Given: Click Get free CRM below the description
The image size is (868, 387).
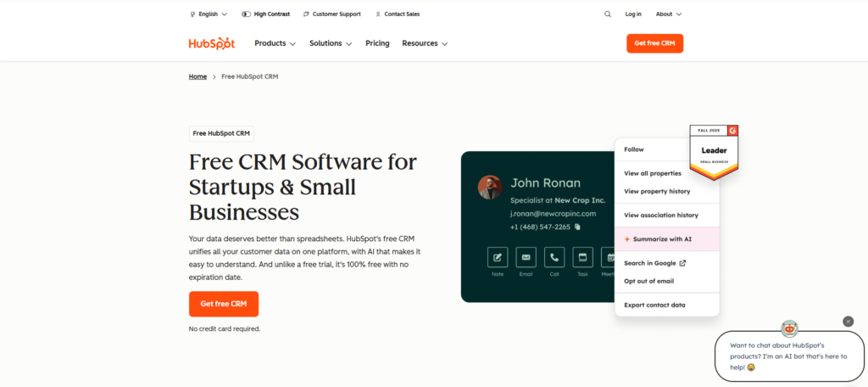Looking at the screenshot, I should click(224, 304).
